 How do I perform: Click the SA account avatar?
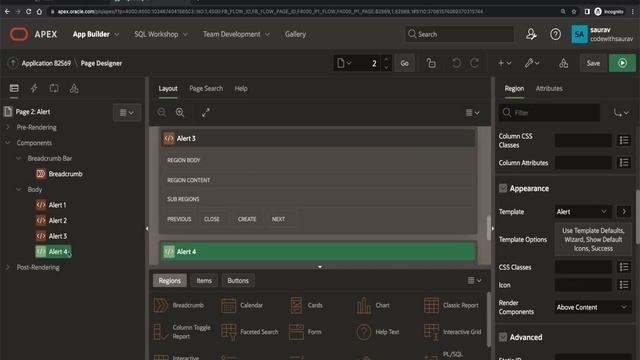point(579,34)
